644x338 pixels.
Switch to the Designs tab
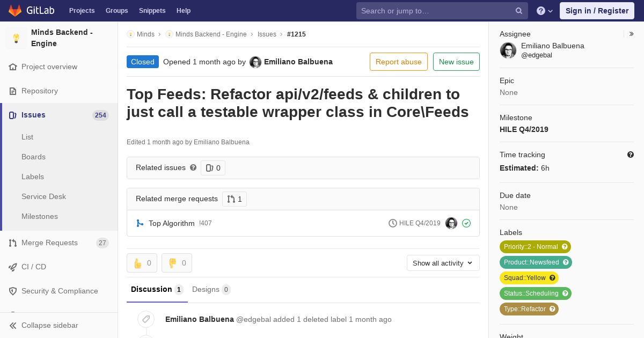coord(211,290)
